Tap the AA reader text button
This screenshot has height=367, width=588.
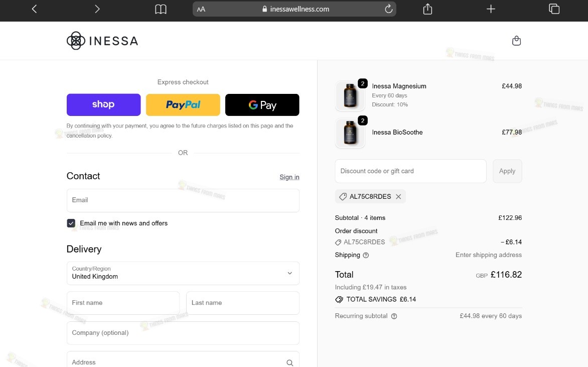(x=201, y=10)
